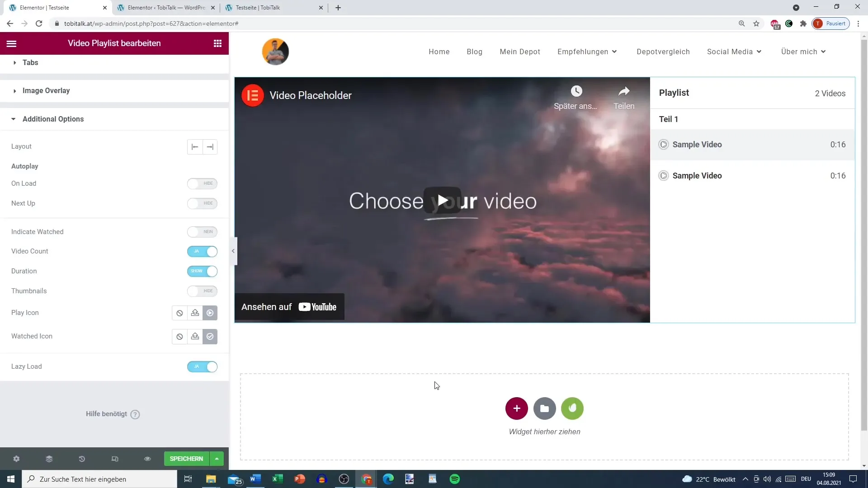Open Mein Depot menu item
Screen dimensions: 868x488
point(520,52)
